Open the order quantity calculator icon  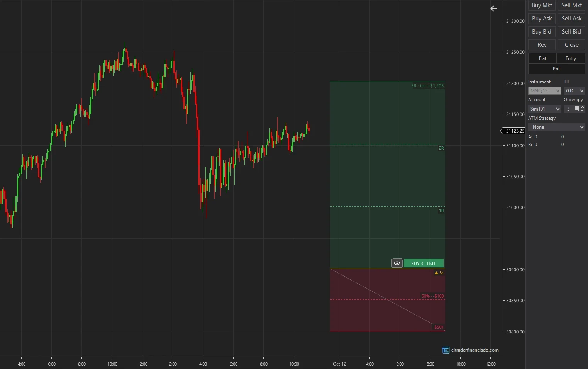[577, 109]
